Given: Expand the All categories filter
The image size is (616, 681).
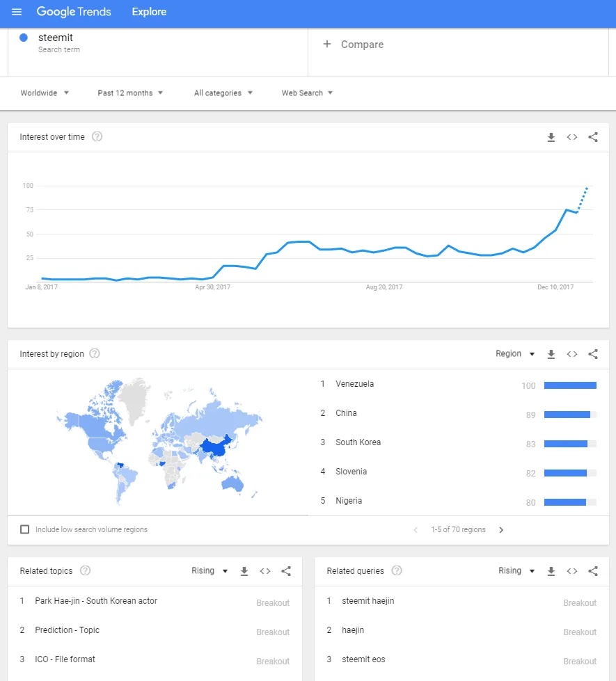Looking at the screenshot, I should 223,93.
